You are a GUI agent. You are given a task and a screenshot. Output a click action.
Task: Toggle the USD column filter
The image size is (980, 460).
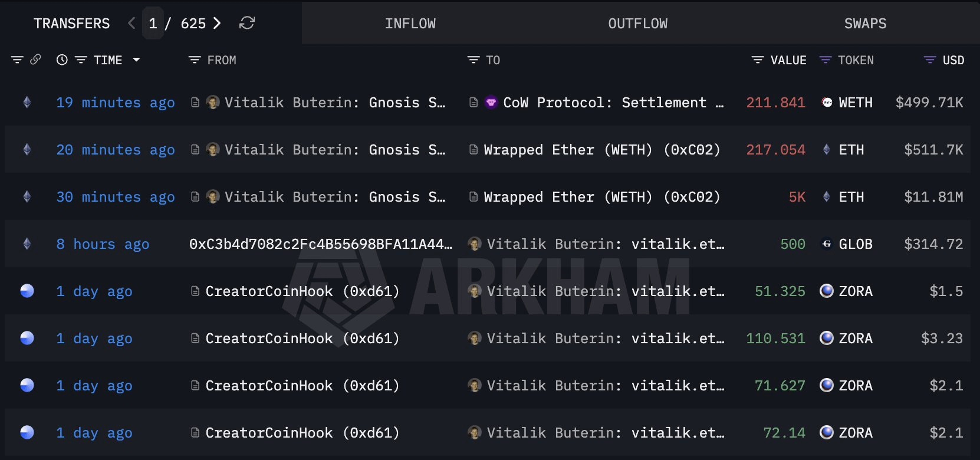[929, 60]
